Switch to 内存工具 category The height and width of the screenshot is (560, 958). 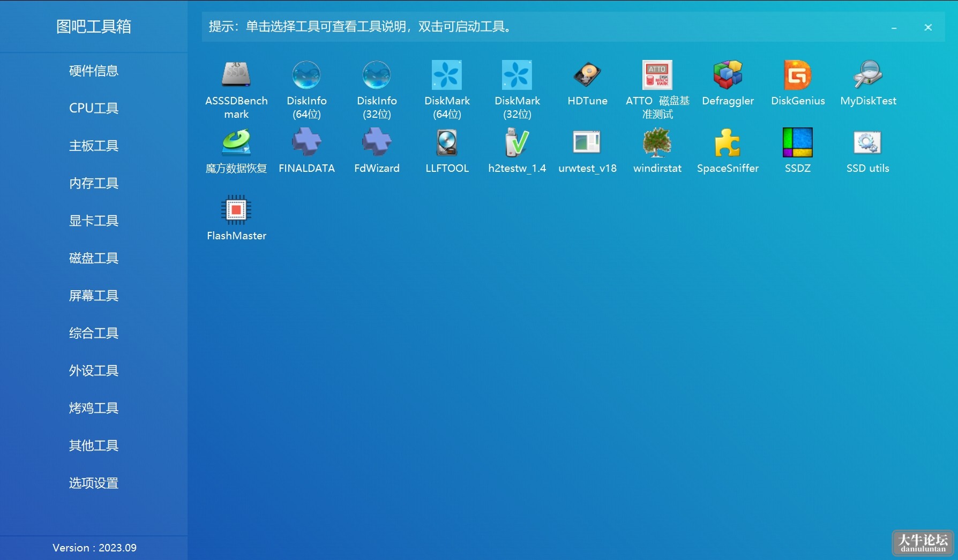(94, 183)
